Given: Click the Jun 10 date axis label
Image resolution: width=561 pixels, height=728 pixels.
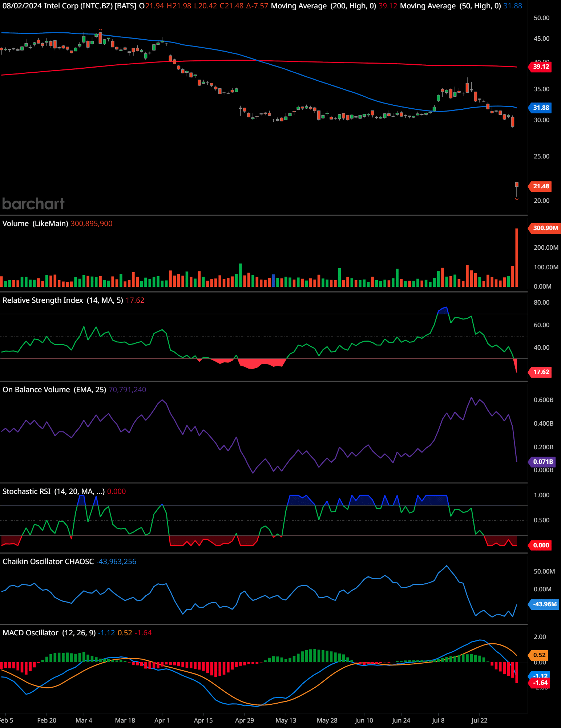Looking at the screenshot, I should (x=364, y=720).
